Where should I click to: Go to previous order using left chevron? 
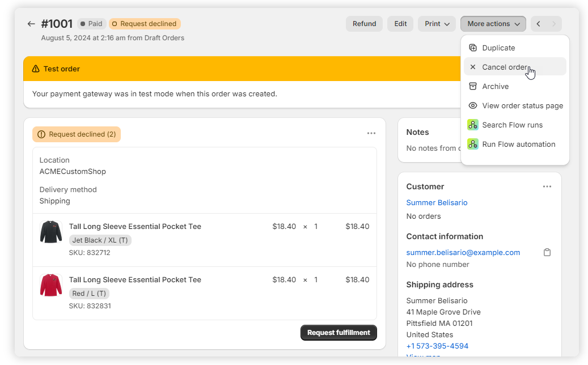(538, 24)
